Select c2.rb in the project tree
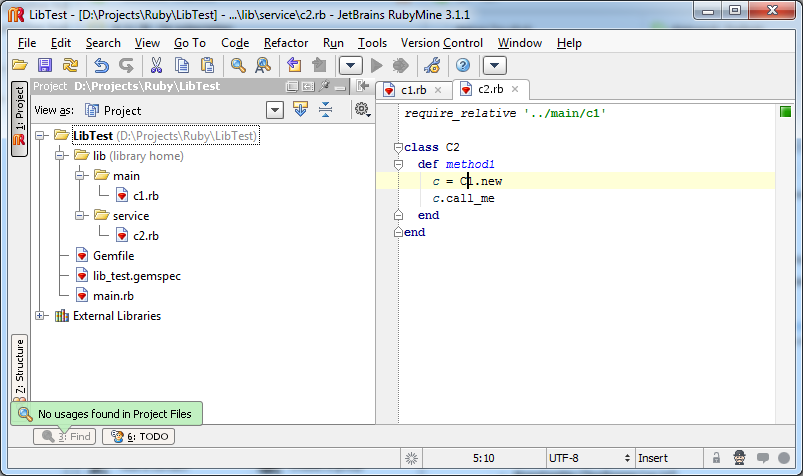The width and height of the screenshot is (803, 476). coord(145,236)
